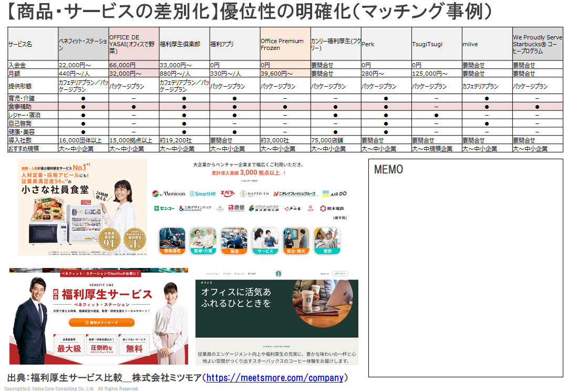Select the OFFICE DE YASAI header cell
This screenshot has height=392, width=567.
[133, 44]
